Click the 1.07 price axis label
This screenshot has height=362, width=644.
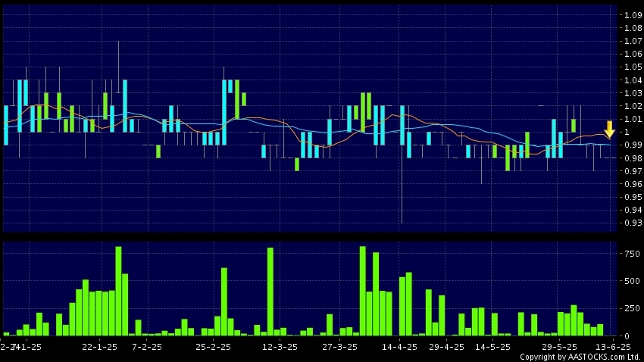tap(633, 41)
